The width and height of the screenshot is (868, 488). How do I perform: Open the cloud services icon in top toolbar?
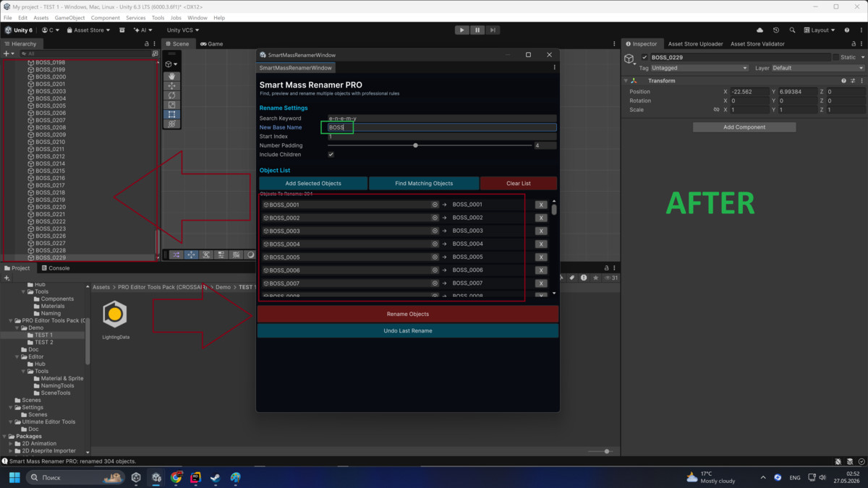point(759,30)
